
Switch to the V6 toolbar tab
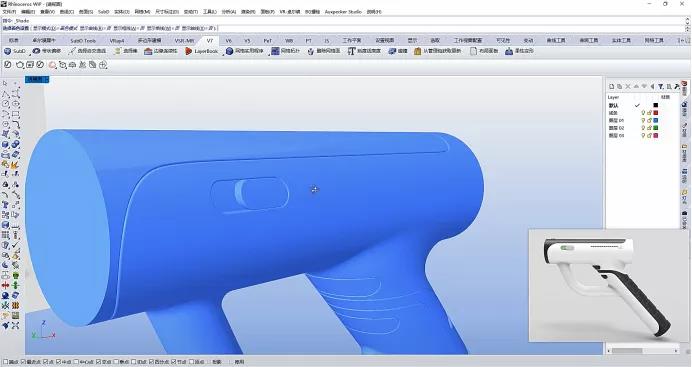click(x=229, y=41)
